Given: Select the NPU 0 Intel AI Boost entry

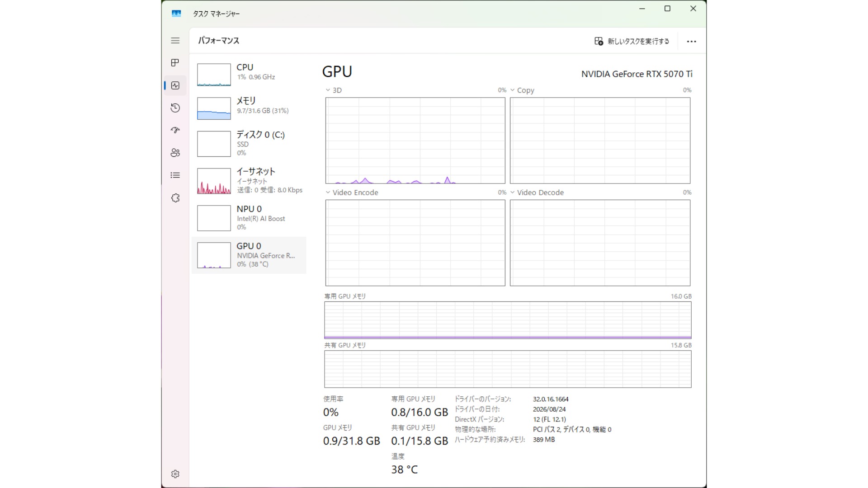Looking at the screenshot, I should click(x=249, y=218).
